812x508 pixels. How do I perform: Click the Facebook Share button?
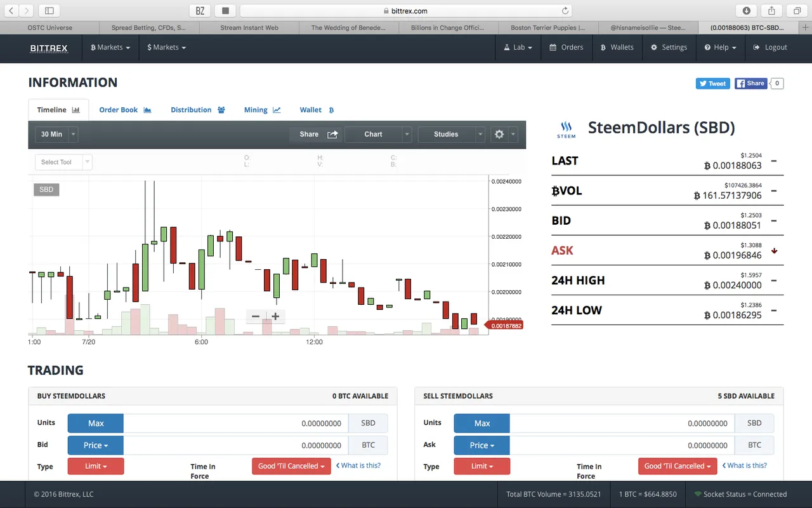click(751, 83)
